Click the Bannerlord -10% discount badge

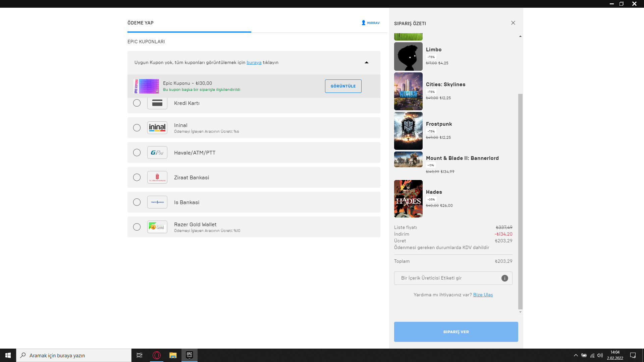(x=431, y=165)
